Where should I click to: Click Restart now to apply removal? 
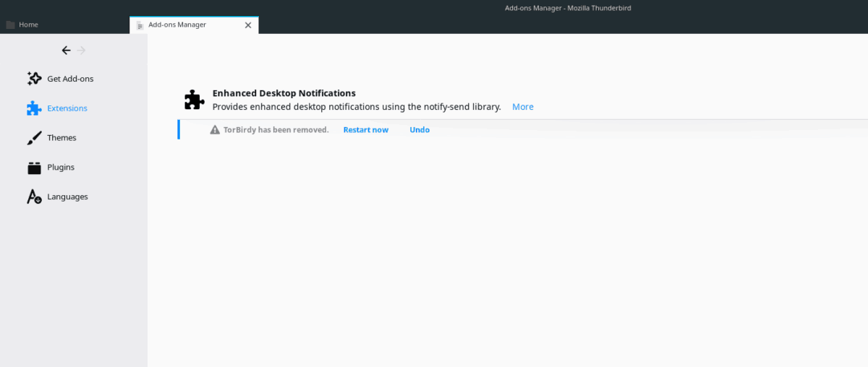pyautogui.click(x=366, y=130)
